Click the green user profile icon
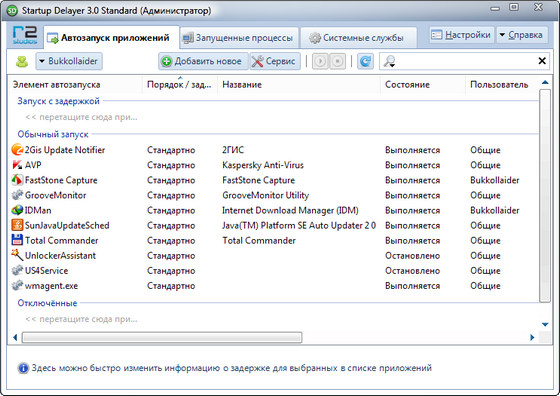560x396 pixels. pyautogui.click(x=22, y=61)
